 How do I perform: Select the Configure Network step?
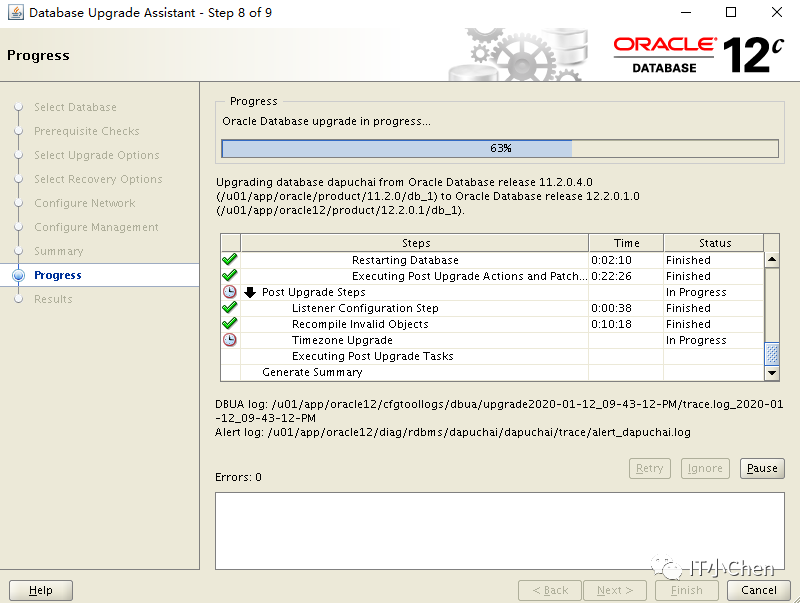[x=85, y=203]
